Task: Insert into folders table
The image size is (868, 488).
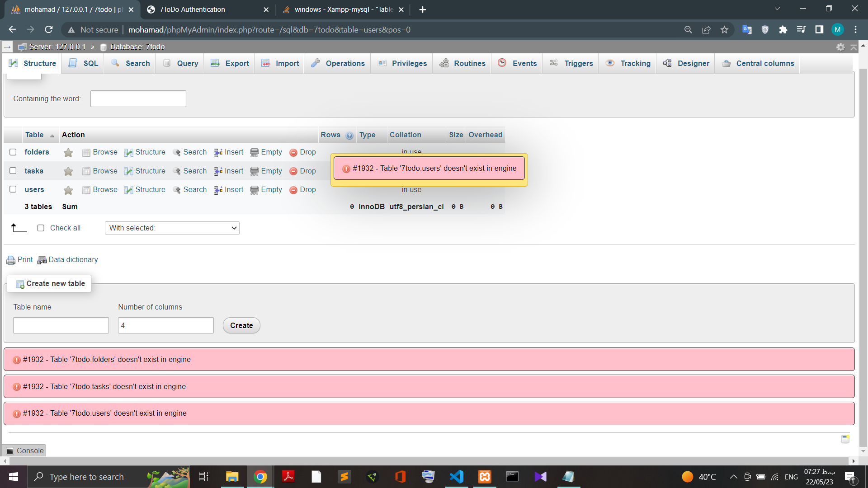Action: [x=229, y=152]
